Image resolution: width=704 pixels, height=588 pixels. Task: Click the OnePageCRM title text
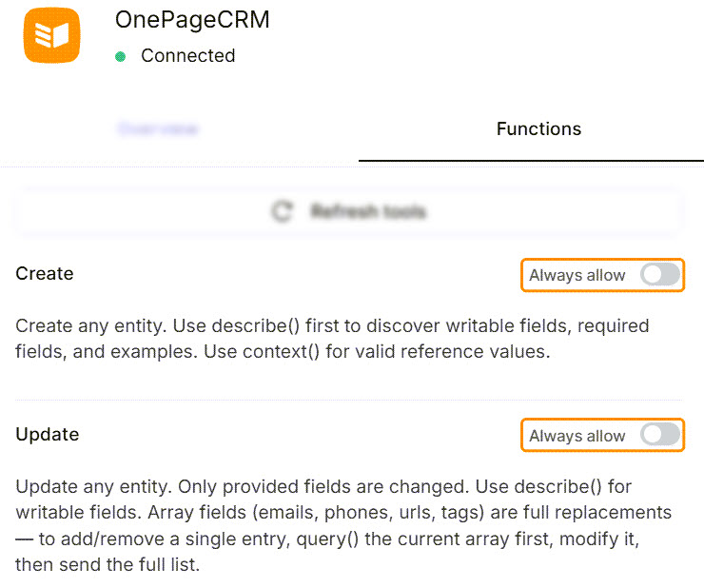(192, 20)
